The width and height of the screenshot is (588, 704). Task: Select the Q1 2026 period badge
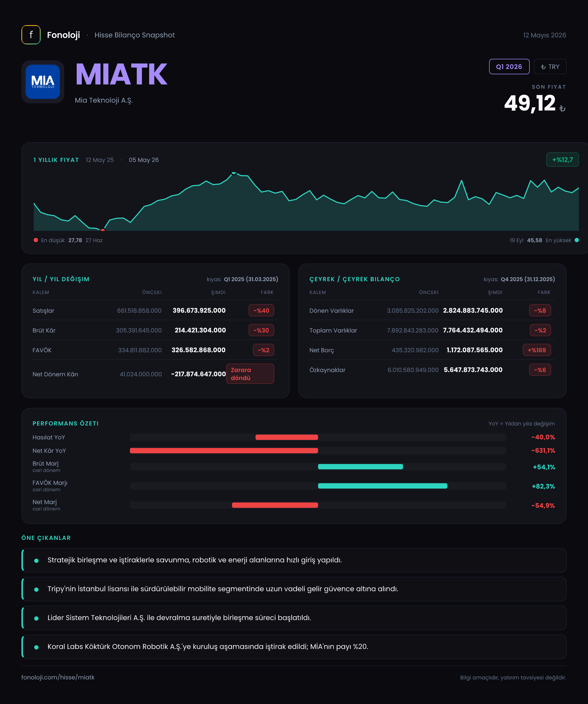click(x=509, y=67)
